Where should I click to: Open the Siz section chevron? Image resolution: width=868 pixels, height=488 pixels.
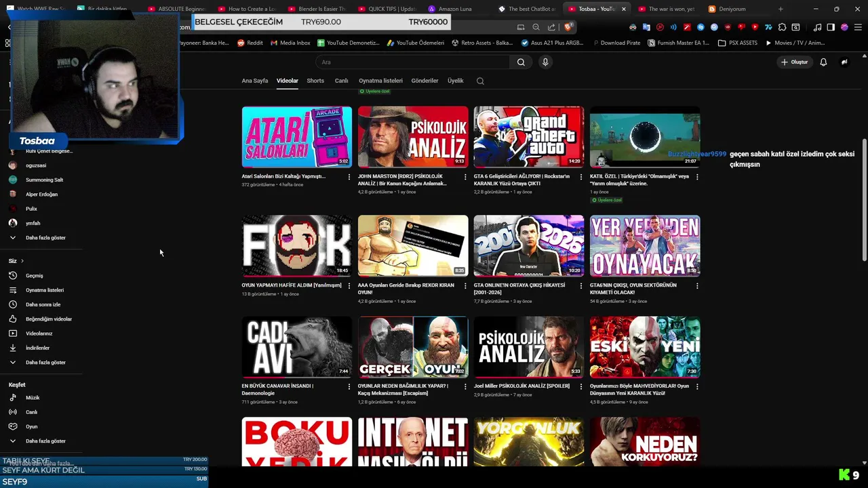tap(22, 261)
